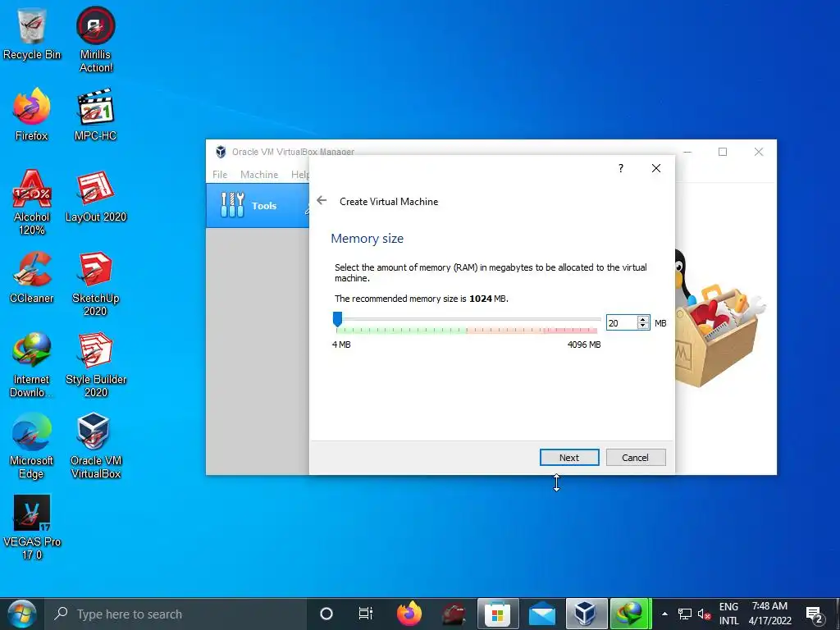Click the memory size slider handle

[337, 319]
